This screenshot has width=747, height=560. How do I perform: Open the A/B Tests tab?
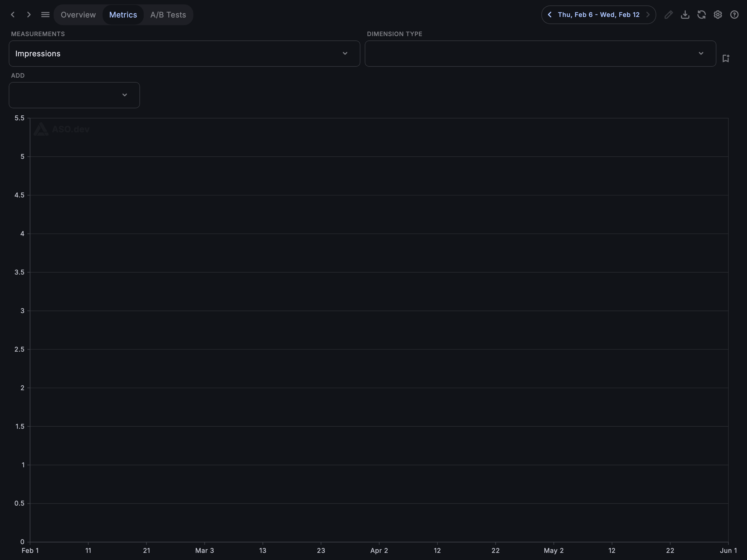(x=168, y=14)
